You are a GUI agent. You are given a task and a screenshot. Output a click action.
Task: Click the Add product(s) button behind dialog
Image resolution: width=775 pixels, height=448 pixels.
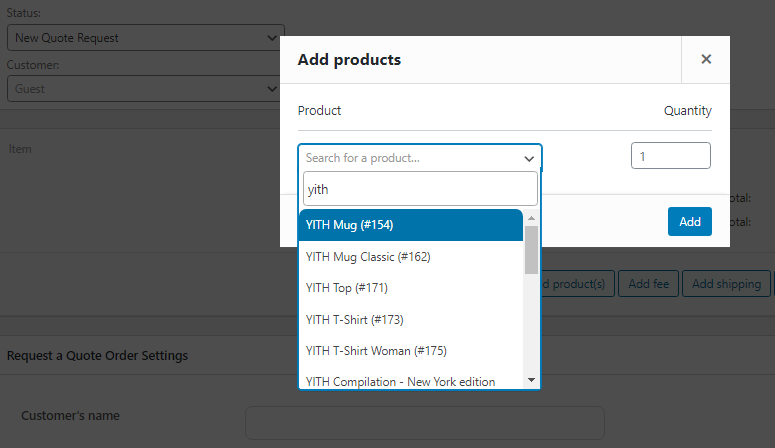(x=577, y=284)
